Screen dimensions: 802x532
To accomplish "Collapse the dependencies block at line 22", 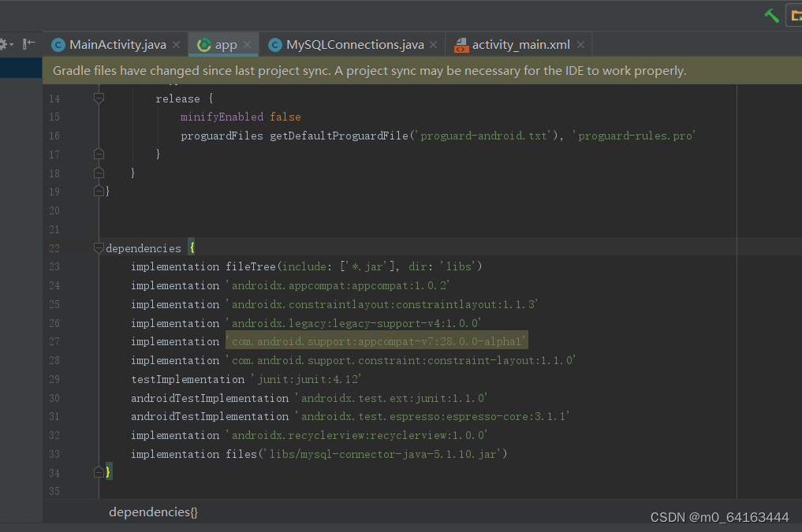I will (99, 247).
